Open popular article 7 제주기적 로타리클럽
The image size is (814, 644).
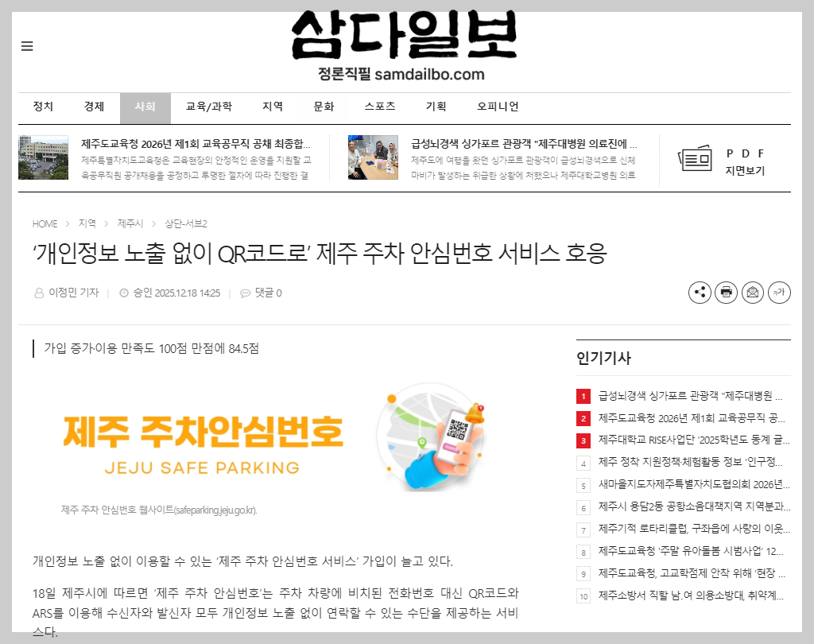coord(694,529)
